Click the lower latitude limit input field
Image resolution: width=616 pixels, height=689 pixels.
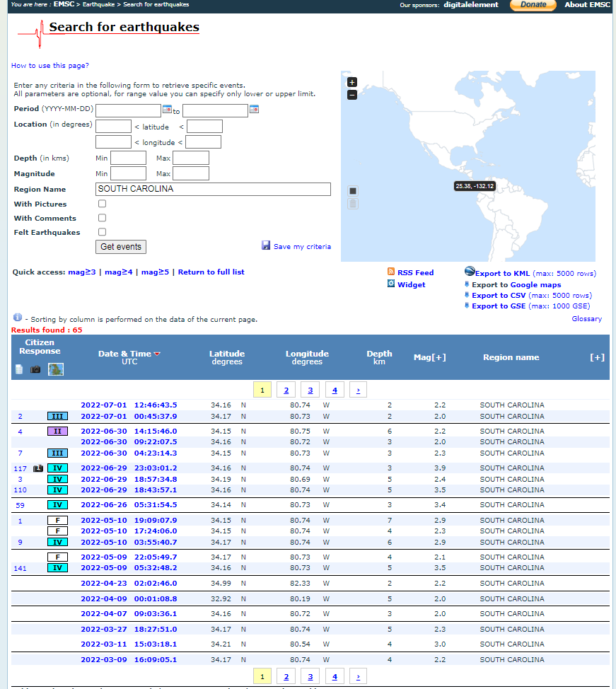pyautogui.click(x=113, y=126)
